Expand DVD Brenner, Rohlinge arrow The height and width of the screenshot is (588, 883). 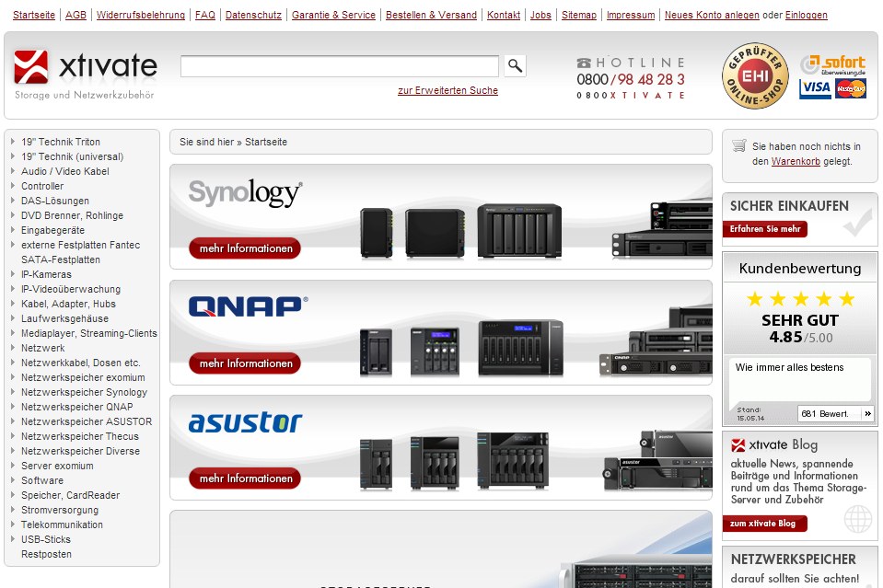click(13, 214)
